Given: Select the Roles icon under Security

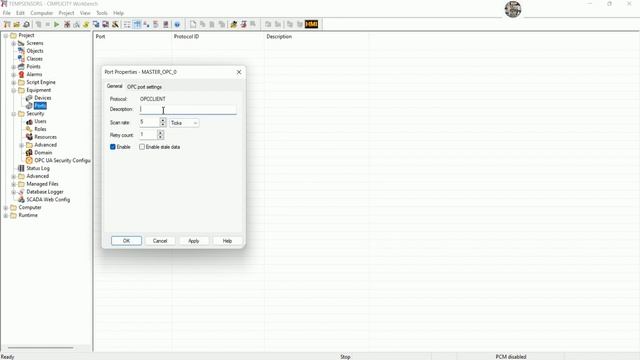Looking at the screenshot, I should [x=29, y=129].
